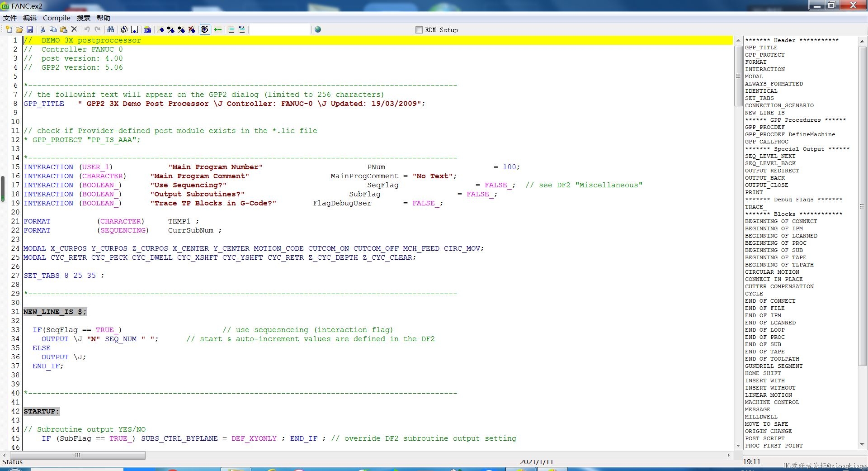Open the 帮助 menu

pyautogui.click(x=104, y=18)
